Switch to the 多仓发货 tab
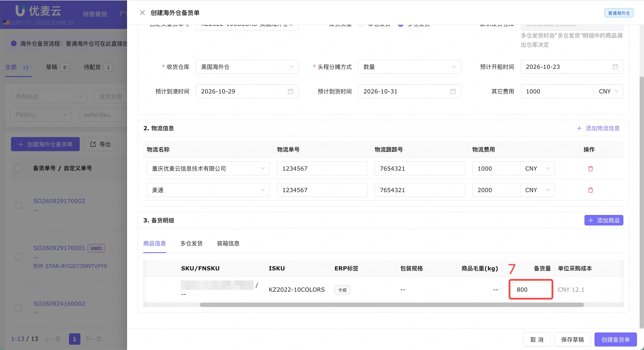Screen dimensions: 644x350 click(191, 243)
